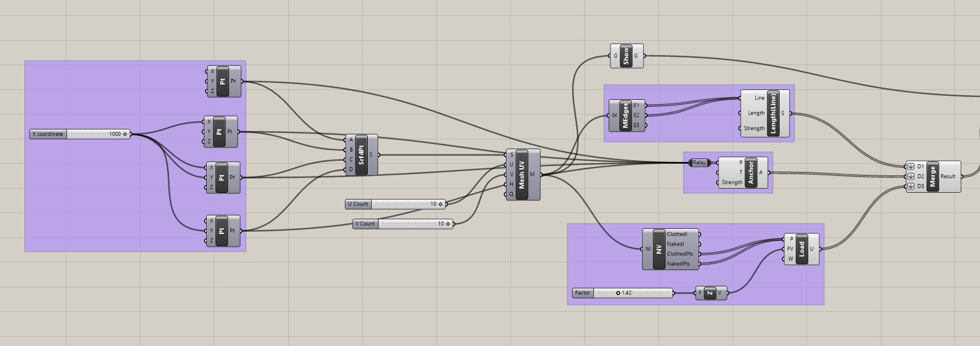Click the Mesh UV component

[x=522, y=174]
